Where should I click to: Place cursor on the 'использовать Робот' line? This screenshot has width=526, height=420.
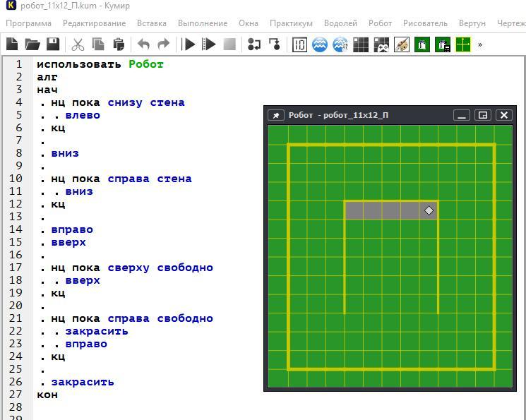(x=100, y=64)
